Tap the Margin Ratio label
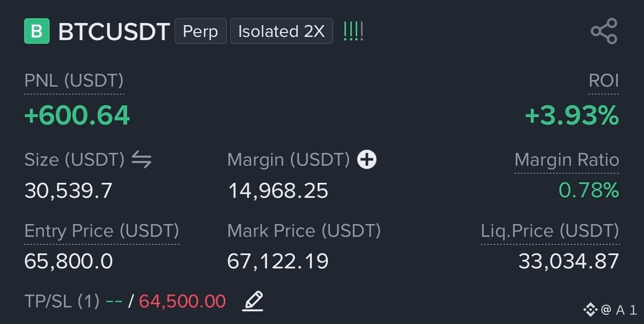 coord(567,160)
